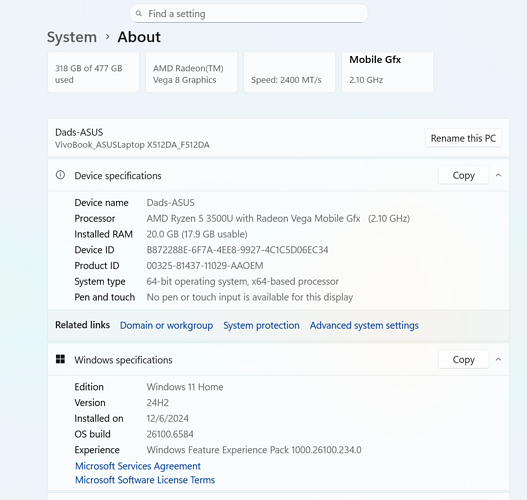Open the Microsoft Services Agreement link
This screenshot has width=527, height=500.
pos(138,466)
